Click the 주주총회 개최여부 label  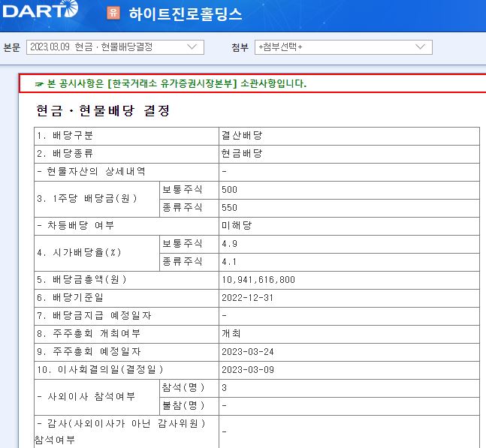pos(89,333)
